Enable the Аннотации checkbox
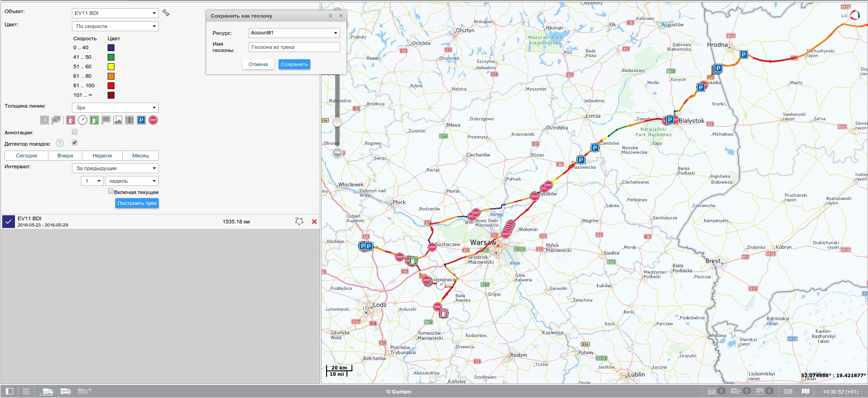This screenshot has height=398, width=868. point(75,132)
